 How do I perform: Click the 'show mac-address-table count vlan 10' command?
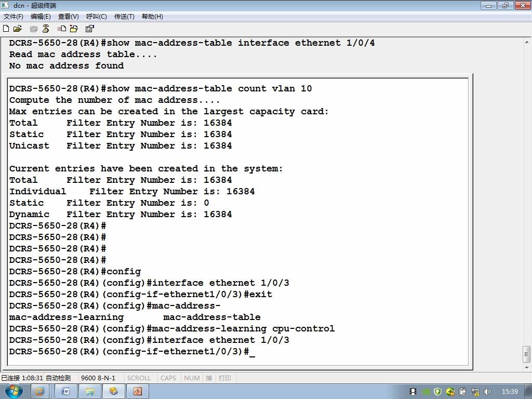pos(209,88)
